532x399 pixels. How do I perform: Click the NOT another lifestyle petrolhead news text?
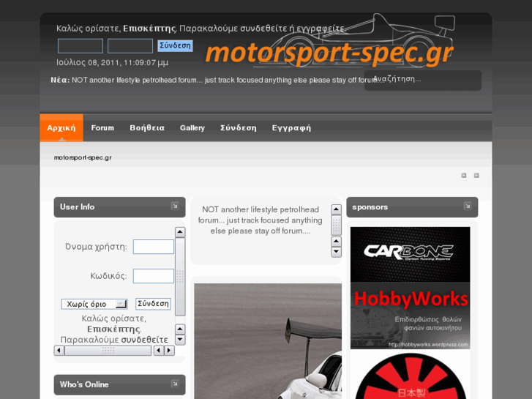(x=261, y=220)
